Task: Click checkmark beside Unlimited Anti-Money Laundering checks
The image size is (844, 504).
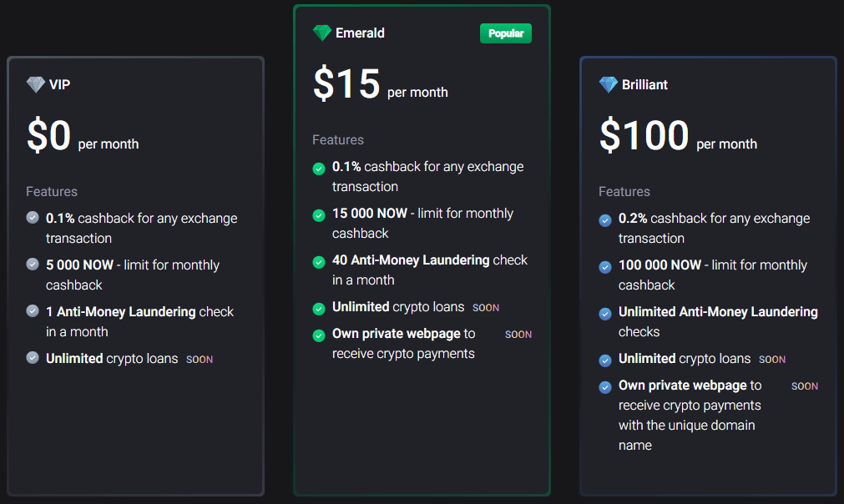Action: pos(604,313)
